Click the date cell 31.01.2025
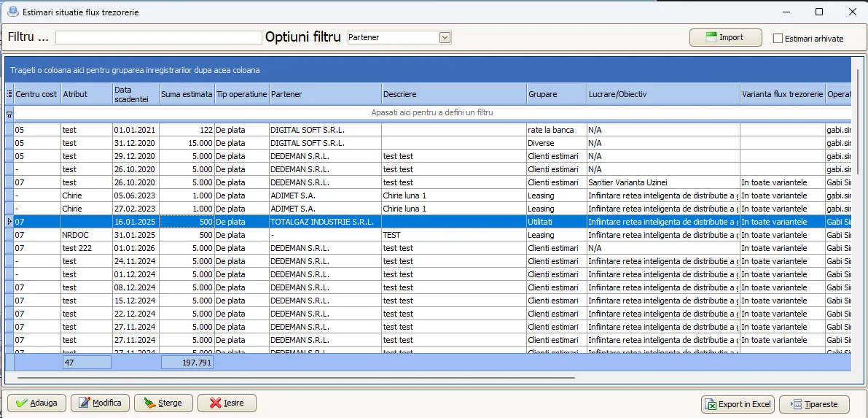This screenshot has width=868, height=418. [x=136, y=234]
